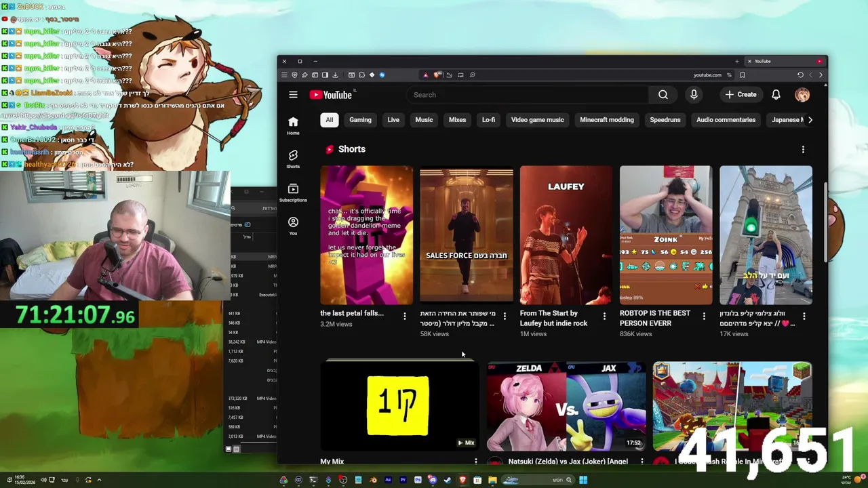The height and width of the screenshot is (488, 868).
Task: Select Audio commentaries chip
Action: point(726,120)
